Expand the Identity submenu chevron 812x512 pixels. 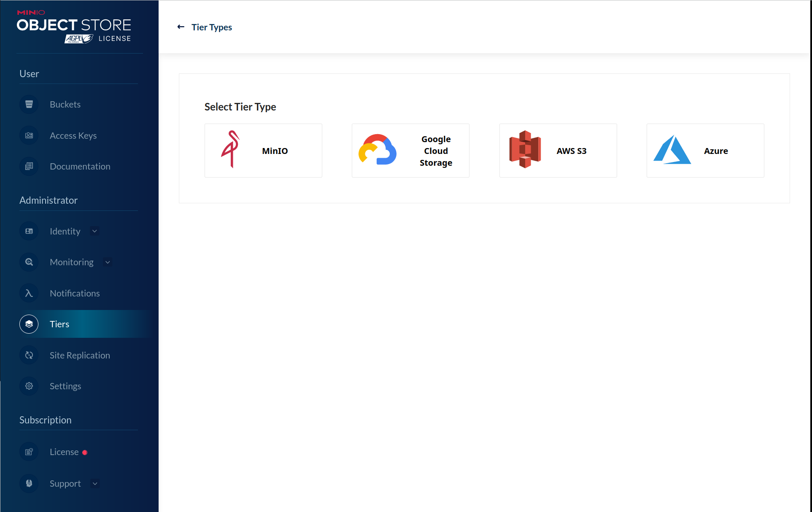pos(94,231)
